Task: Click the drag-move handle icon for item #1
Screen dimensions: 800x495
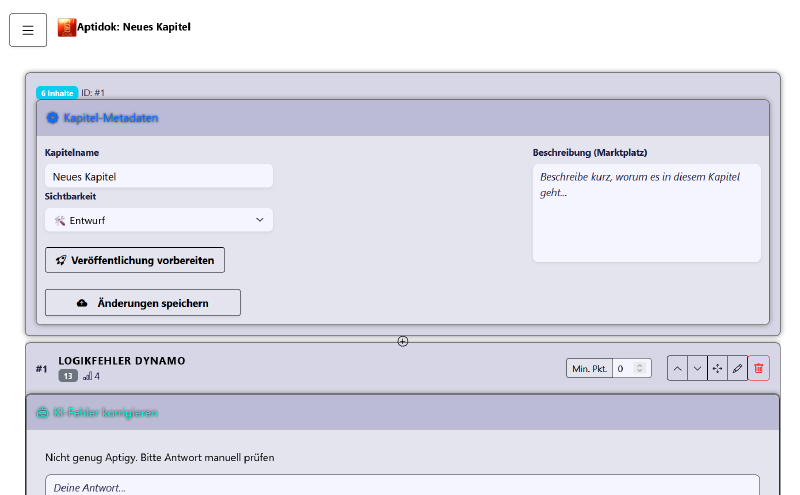Action: pyautogui.click(x=717, y=368)
